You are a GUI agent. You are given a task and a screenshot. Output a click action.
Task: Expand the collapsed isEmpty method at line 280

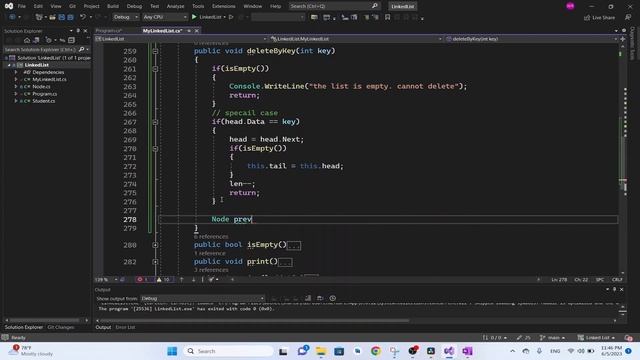[155, 245]
